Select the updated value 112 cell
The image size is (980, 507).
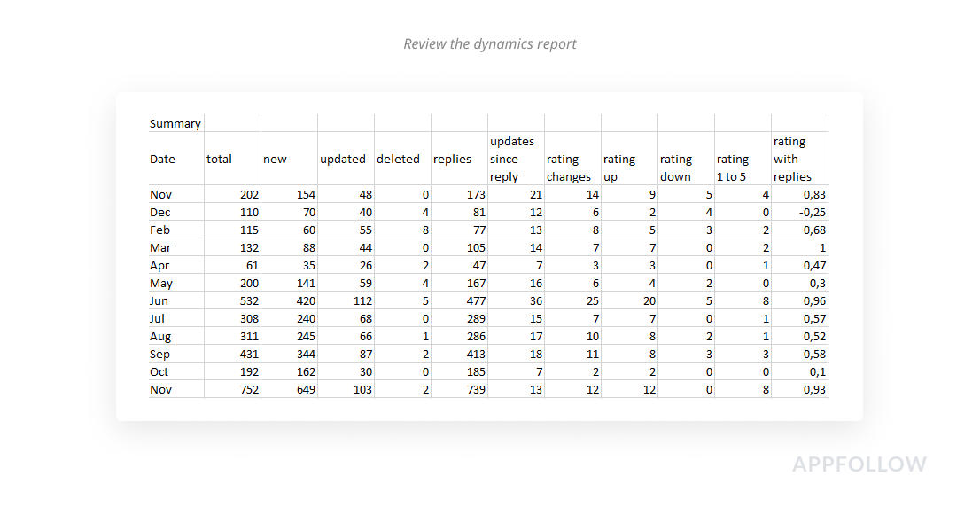coord(346,300)
